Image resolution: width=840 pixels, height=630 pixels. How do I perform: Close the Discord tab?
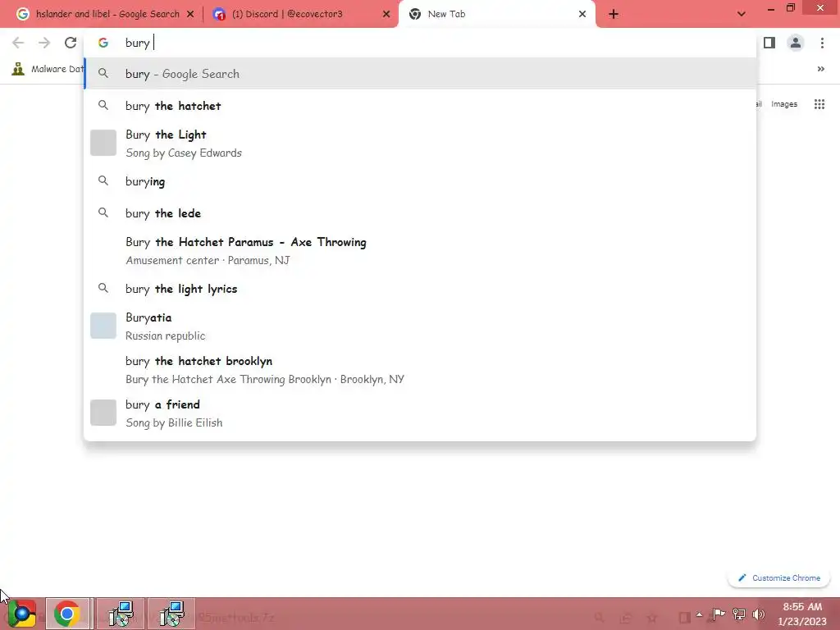point(386,15)
